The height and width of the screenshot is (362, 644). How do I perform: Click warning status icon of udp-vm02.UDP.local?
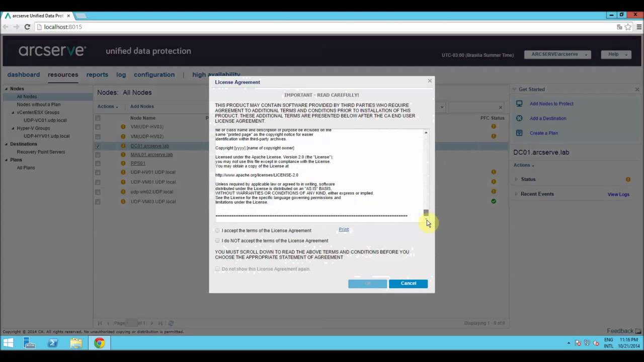click(123, 192)
